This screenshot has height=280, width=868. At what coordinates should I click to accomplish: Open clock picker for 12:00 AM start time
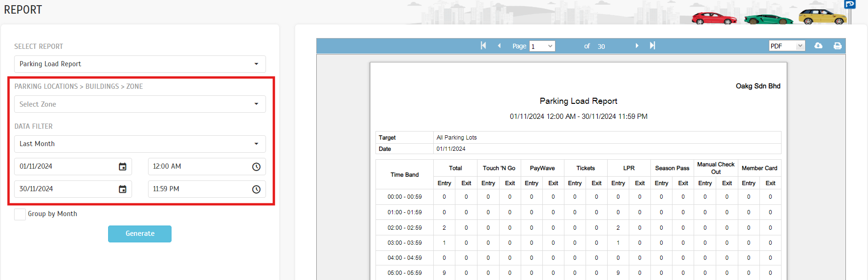[x=256, y=167]
